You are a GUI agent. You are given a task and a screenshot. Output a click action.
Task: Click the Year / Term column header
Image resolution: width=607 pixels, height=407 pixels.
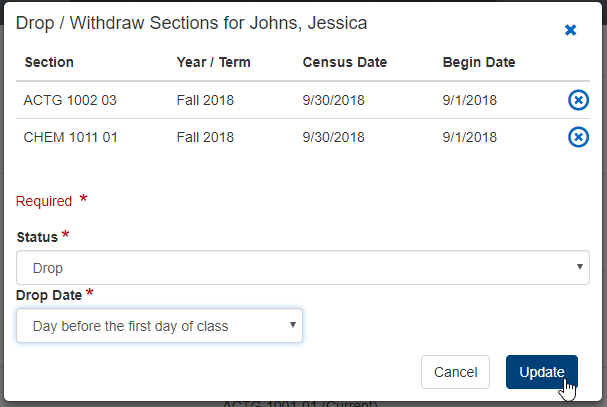coord(213,62)
